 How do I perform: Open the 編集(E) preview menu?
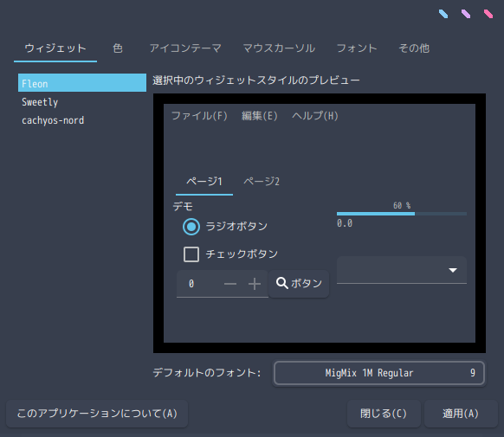tap(260, 116)
